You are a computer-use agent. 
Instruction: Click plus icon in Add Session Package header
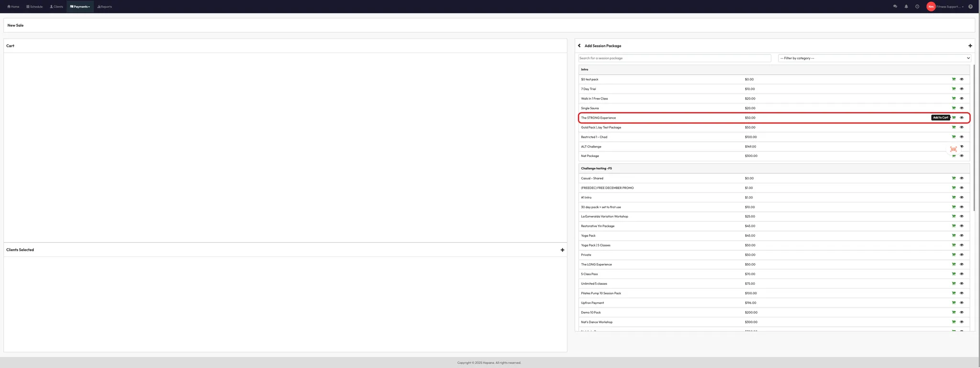(970, 46)
